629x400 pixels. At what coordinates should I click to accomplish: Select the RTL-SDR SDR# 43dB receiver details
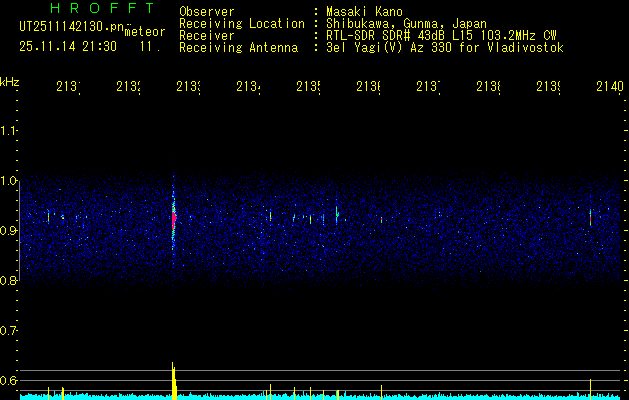(441, 36)
